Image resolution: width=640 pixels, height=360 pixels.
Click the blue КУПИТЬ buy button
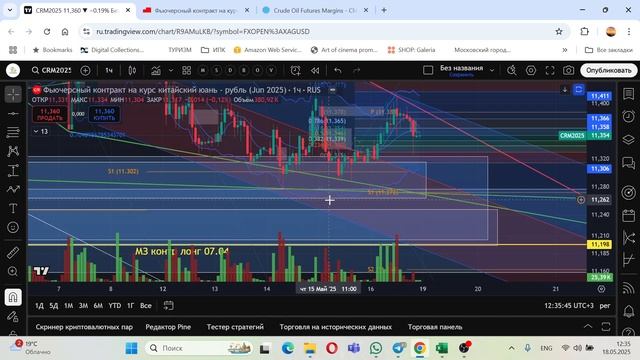tap(104, 114)
